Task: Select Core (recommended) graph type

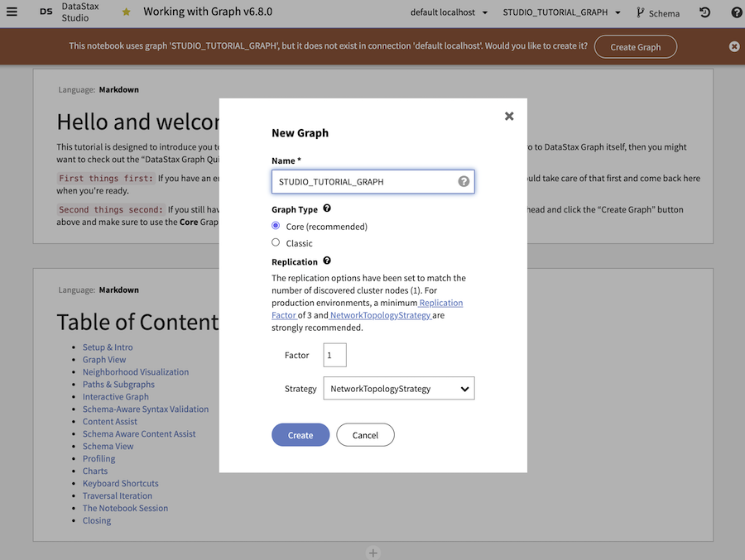Action: pos(276,226)
